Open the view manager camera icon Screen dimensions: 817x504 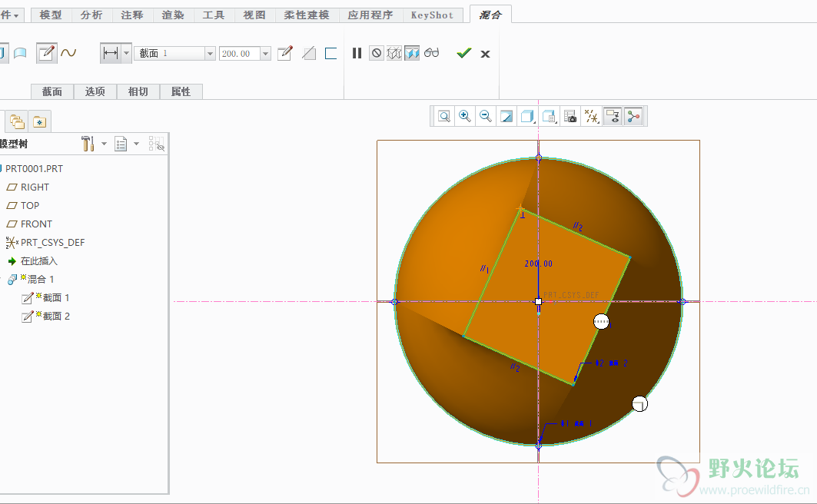570,116
